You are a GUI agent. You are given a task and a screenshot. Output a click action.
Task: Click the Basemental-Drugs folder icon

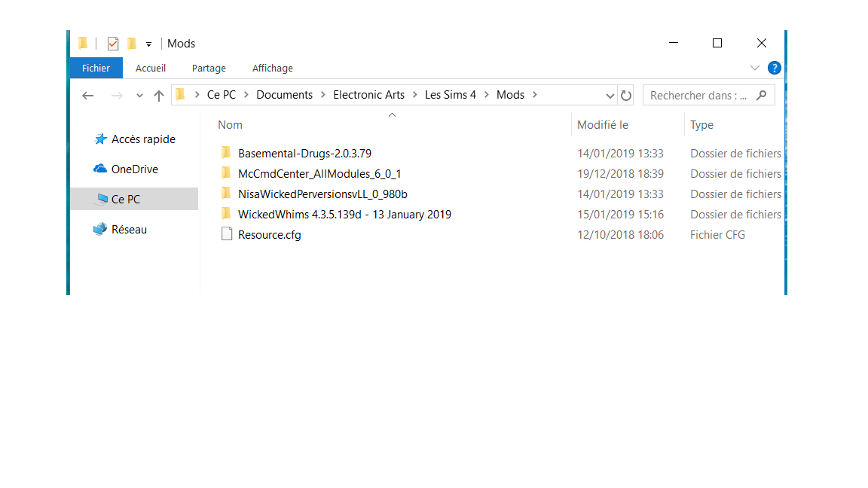pyautogui.click(x=226, y=152)
